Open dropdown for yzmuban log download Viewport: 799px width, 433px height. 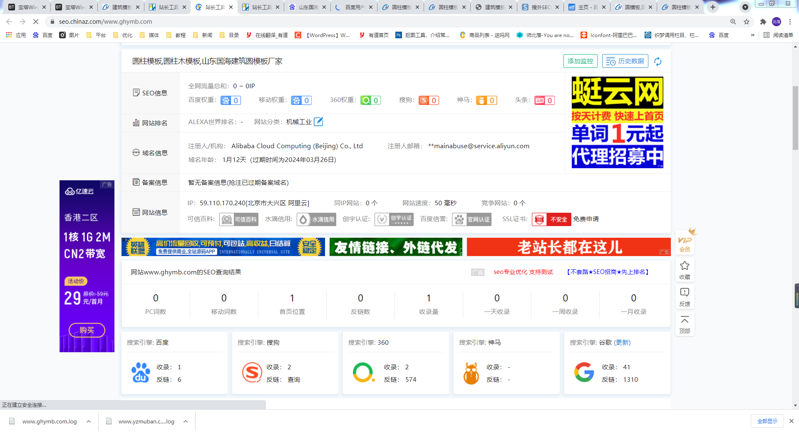[x=185, y=422]
